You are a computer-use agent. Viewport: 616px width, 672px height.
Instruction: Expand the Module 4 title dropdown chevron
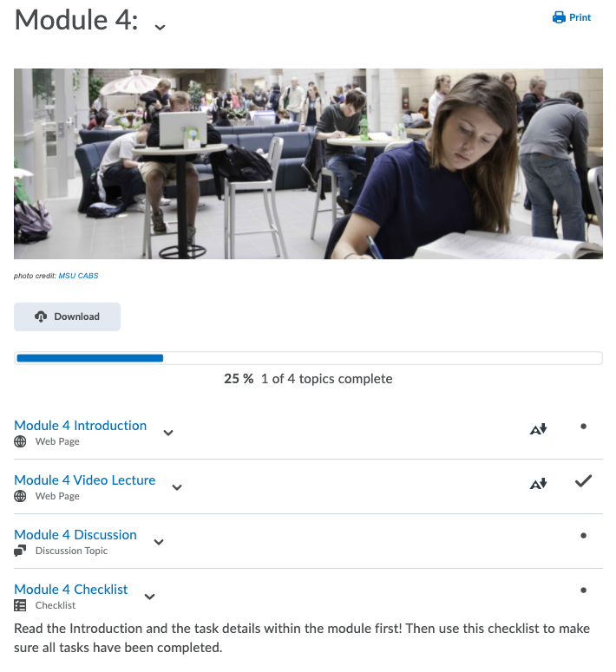(160, 28)
